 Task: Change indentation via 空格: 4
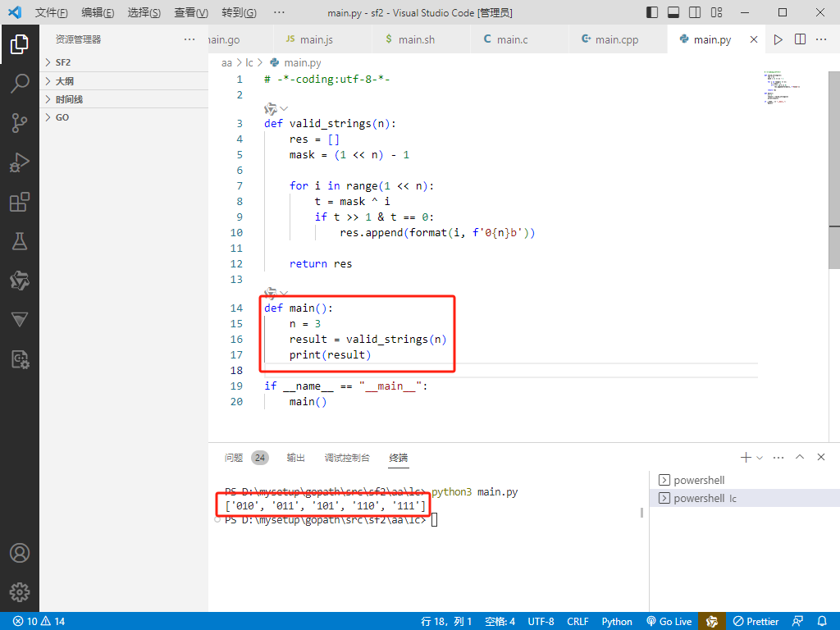(500, 622)
